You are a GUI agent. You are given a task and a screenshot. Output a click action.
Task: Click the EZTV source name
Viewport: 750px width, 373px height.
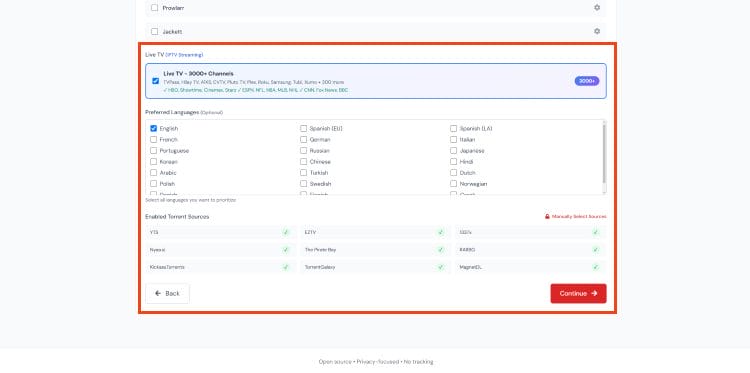coord(310,232)
